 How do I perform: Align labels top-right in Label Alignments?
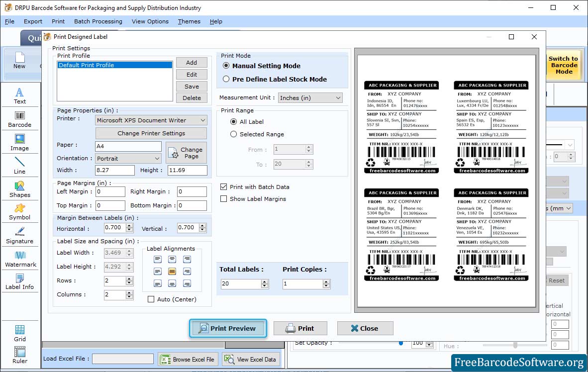(187, 259)
